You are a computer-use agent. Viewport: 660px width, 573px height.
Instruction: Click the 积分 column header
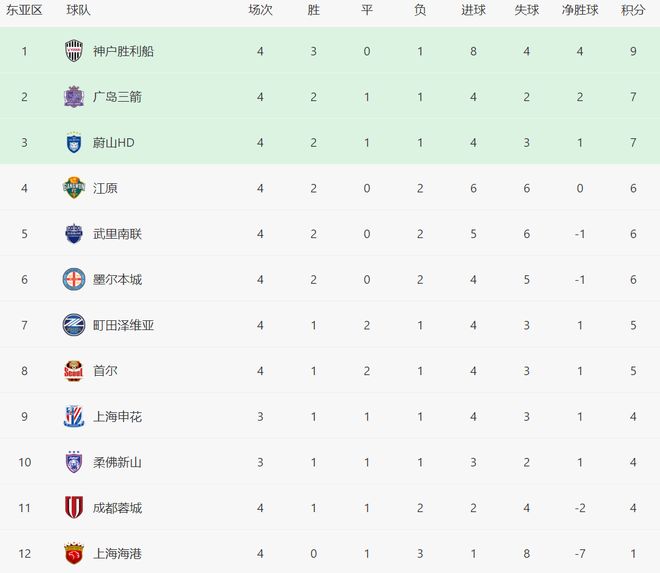[x=633, y=10]
